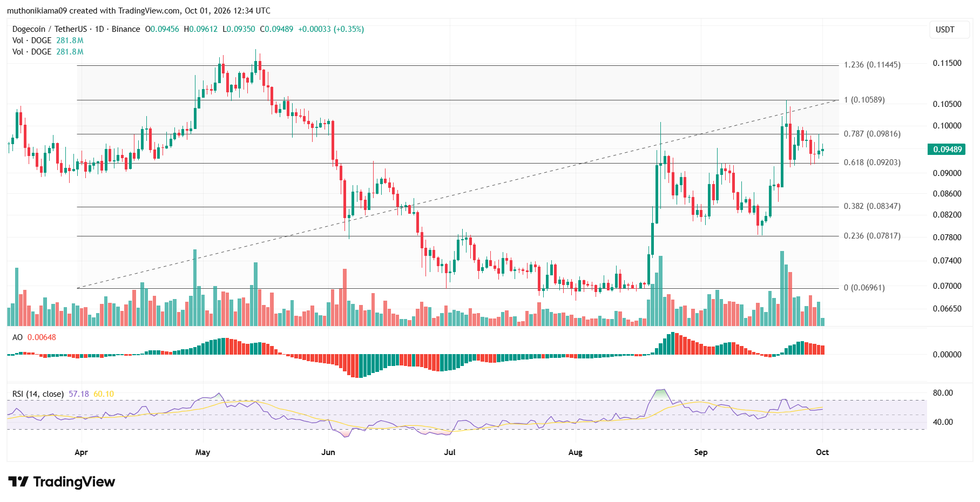
Task: Click the AO 0.00000 scale value
Action: coord(947,355)
